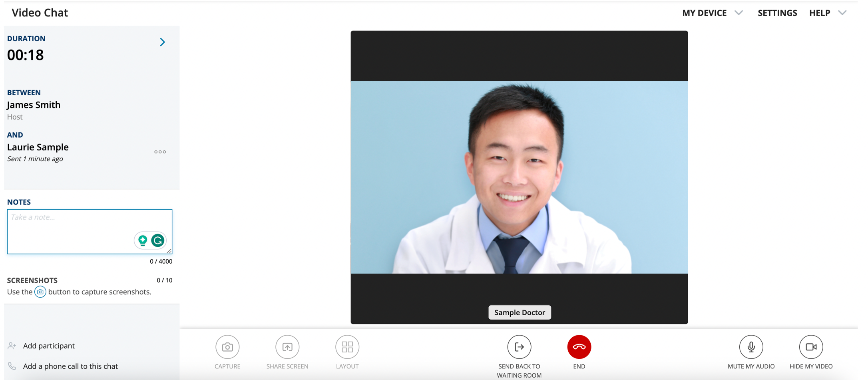This screenshot has height=380, width=868.
Task: Start sharing screen with Share Screen icon
Action: [x=287, y=347]
